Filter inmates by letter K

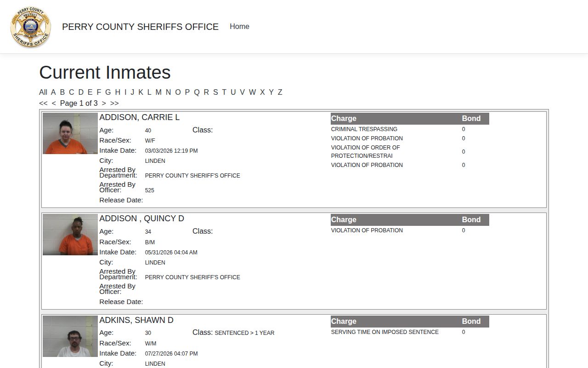141,92
